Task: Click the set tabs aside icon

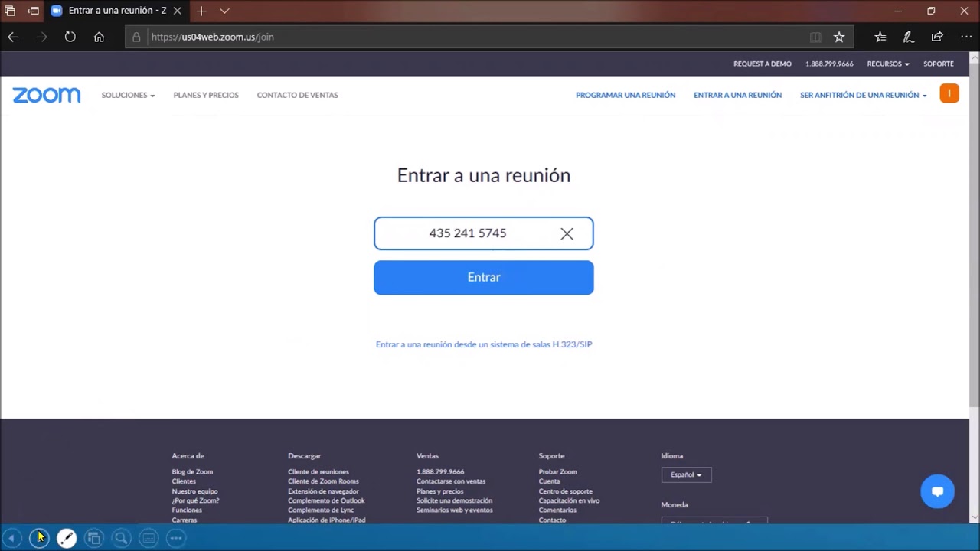Action: [33, 11]
